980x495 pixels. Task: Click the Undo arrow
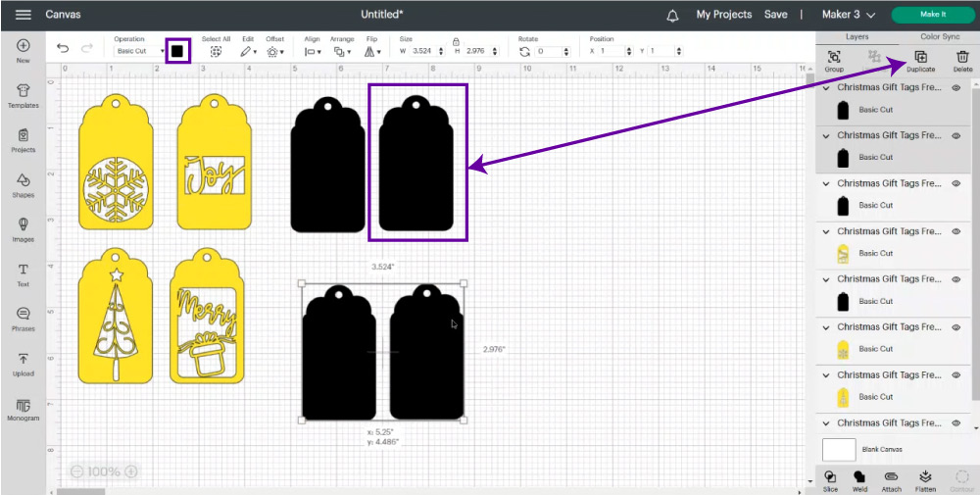(x=63, y=49)
